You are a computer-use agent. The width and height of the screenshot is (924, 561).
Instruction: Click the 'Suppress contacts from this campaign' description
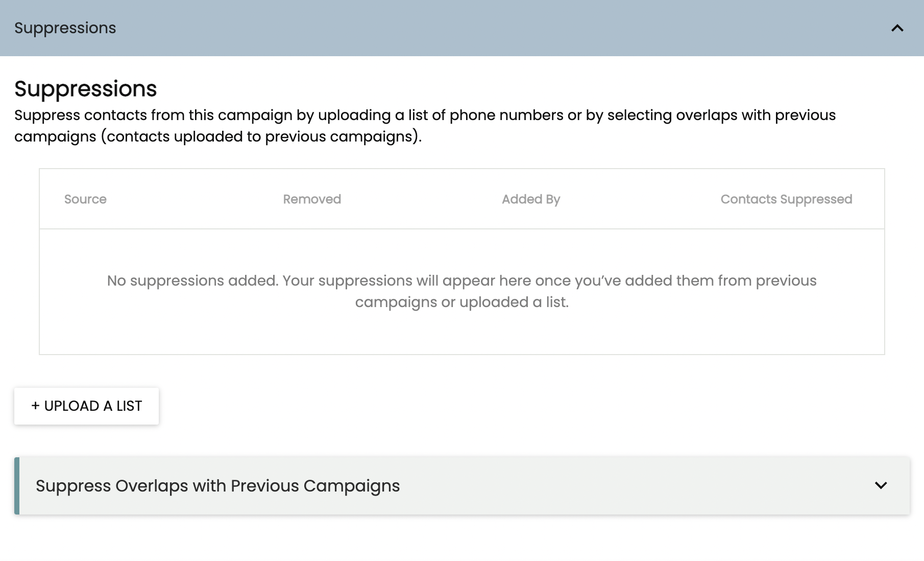(425, 115)
